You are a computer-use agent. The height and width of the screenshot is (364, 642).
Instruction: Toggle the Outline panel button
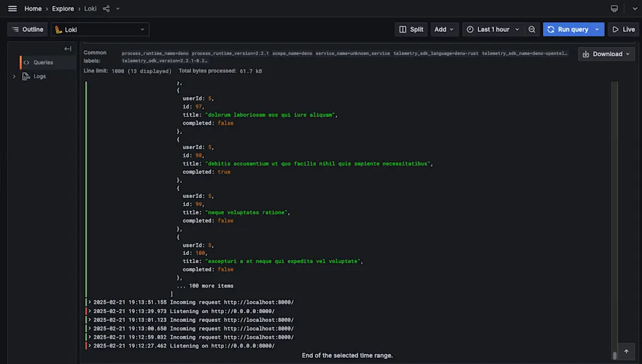pyautogui.click(x=28, y=29)
